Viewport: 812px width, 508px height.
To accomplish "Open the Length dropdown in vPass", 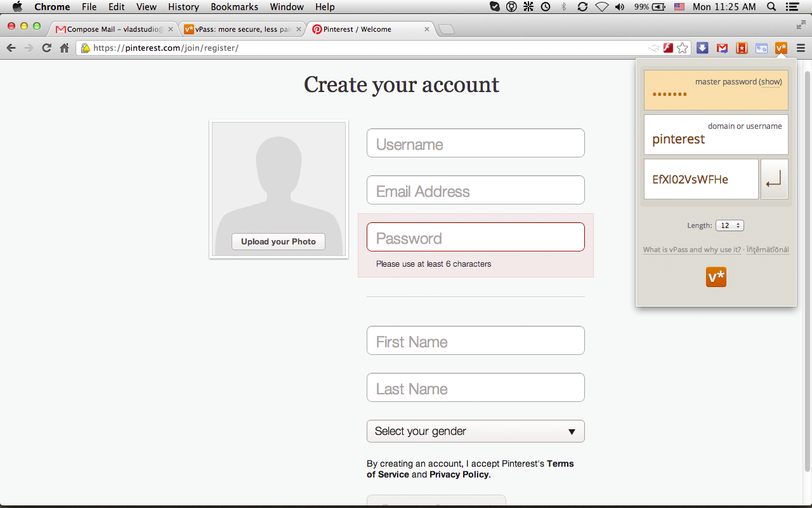I will click(x=730, y=225).
